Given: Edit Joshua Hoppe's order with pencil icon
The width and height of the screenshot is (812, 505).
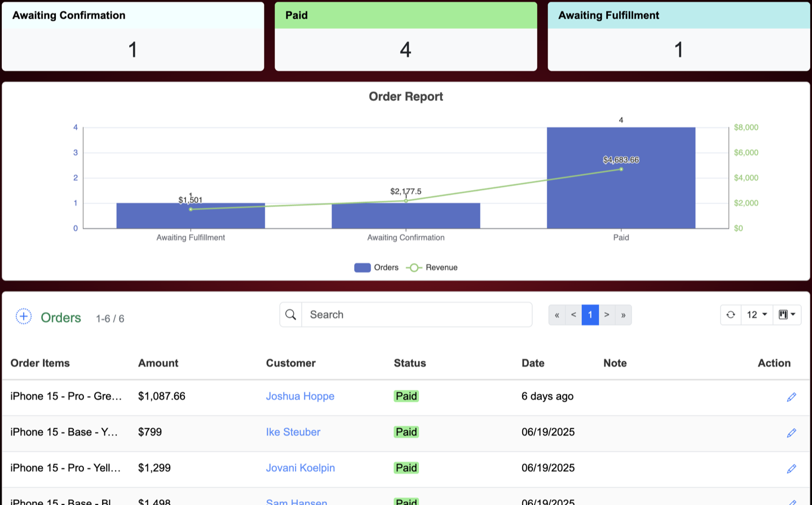Looking at the screenshot, I should tap(792, 397).
